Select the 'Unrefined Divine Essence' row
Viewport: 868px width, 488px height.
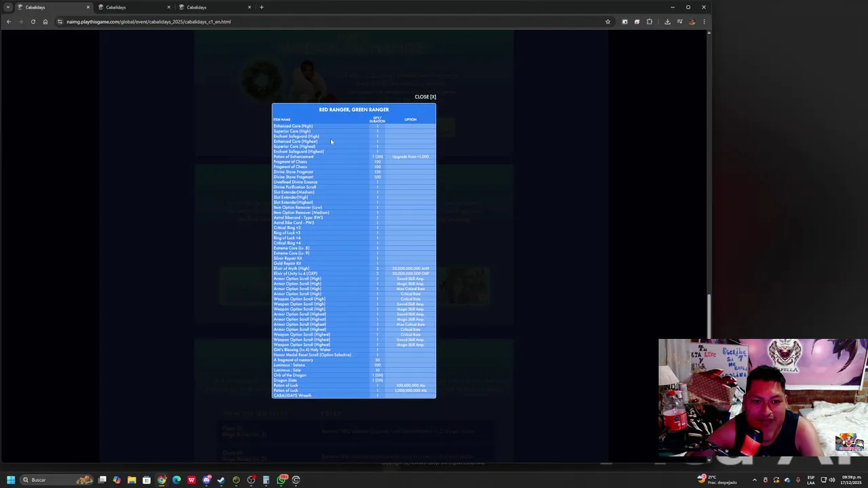[354, 182]
